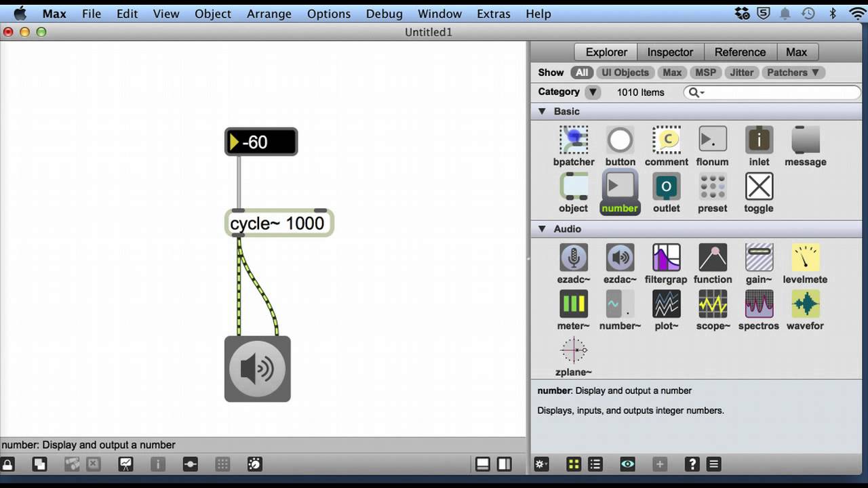Toggle the ezdac~ speaker in the patcher
Image resolution: width=868 pixels, height=488 pixels.
point(258,369)
